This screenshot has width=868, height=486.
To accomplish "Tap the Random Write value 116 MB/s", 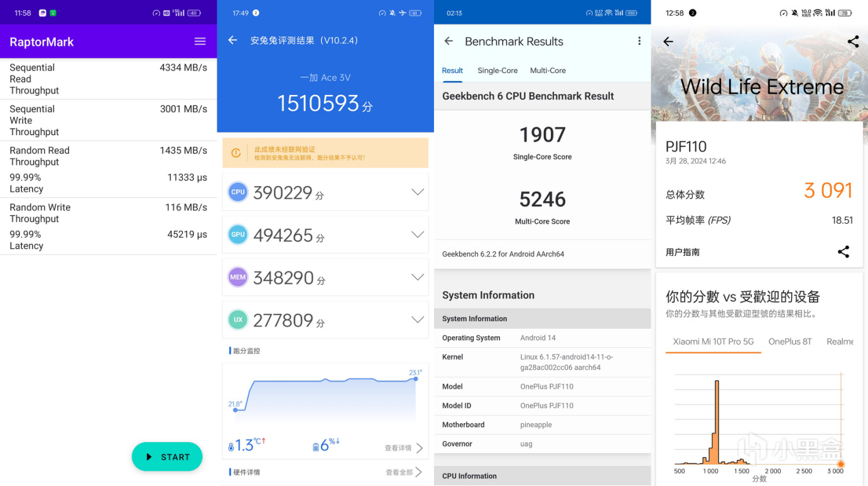I will (x=186, y=207).
